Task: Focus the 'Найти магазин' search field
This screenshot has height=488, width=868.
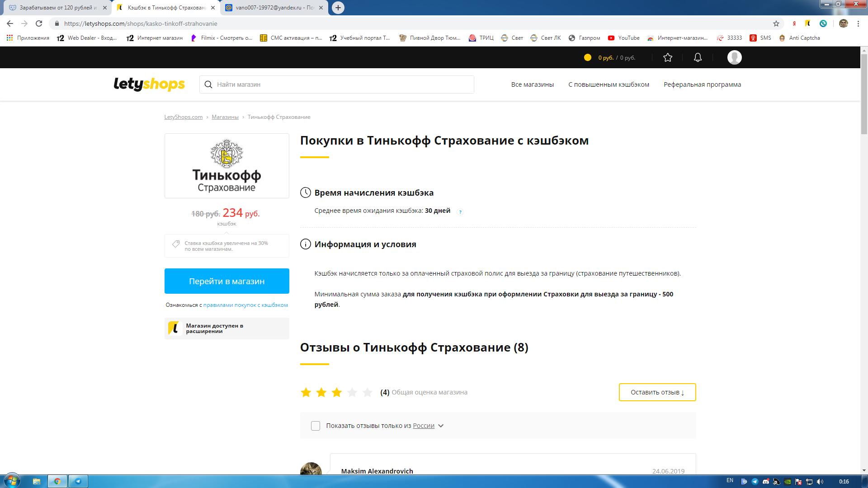Action: click(337, 84)
